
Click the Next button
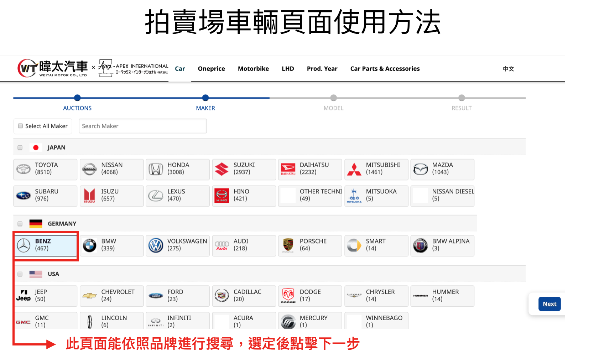(x=549, y=304)
